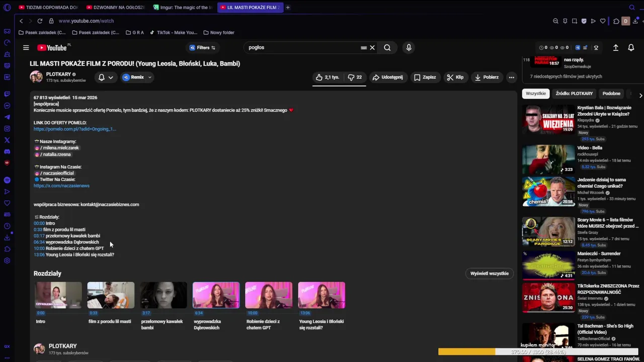Click the Klip button

455,77
